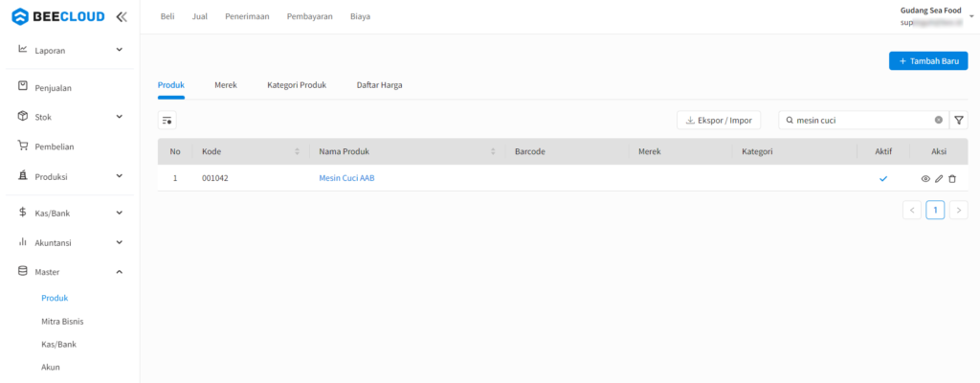Expand the Akuntansi menu
Viewport: 980px width, 383px height.
coord(120,241)
